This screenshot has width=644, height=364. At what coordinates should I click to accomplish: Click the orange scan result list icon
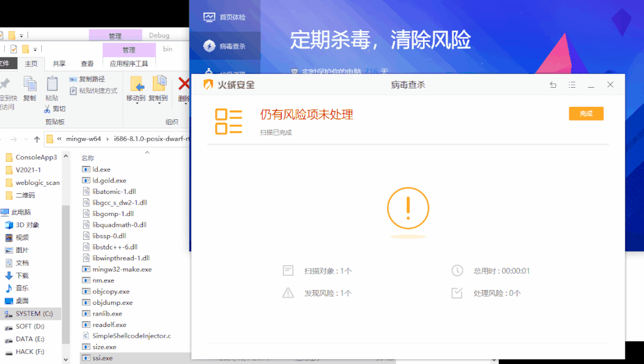(x=229, y=122)
